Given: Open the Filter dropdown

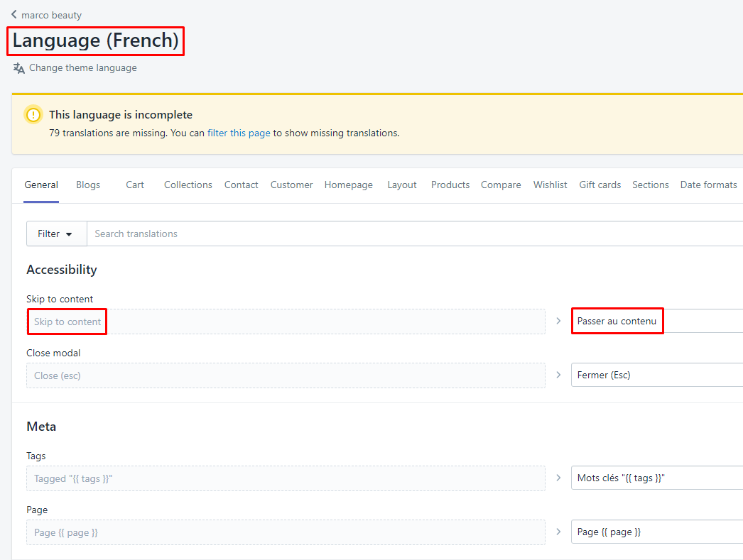Looking at the screenshot, I should [55, 234].
